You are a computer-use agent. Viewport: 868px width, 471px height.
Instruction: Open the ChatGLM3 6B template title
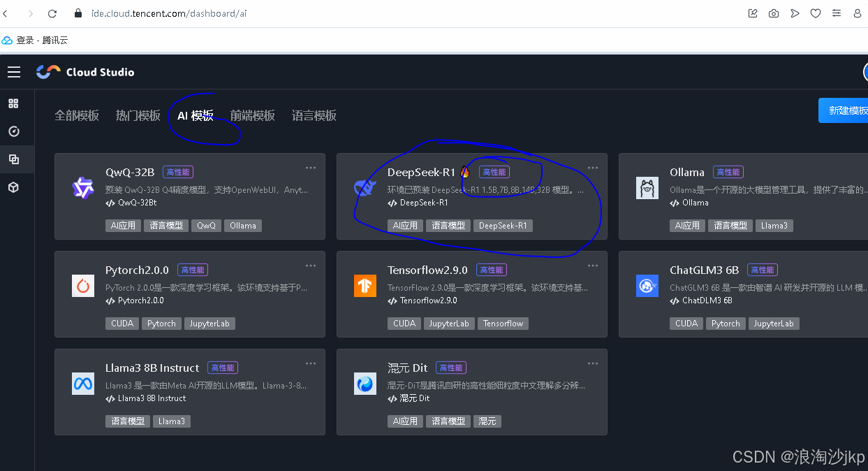[x=704, y=270]
